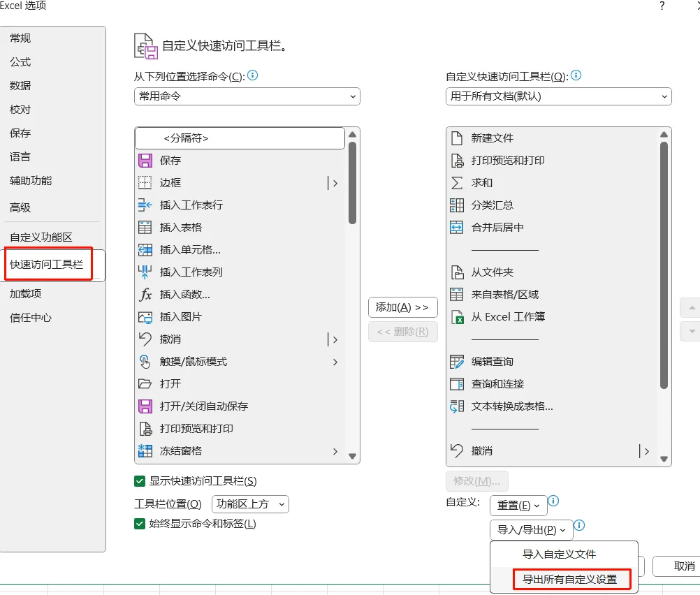Screen dimensions: 700x595
Task: Click info icon next to 自定义快速访问工具栏(Q)
Action: tap(576, 75)
